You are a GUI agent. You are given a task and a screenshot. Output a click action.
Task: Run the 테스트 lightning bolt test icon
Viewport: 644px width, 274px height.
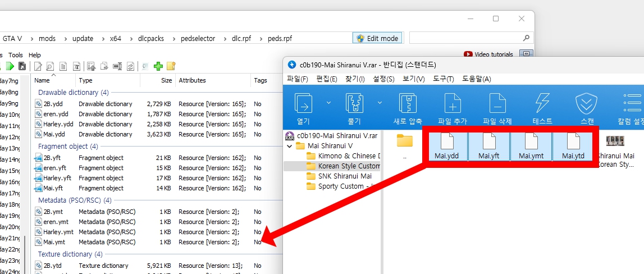(542, 104)
